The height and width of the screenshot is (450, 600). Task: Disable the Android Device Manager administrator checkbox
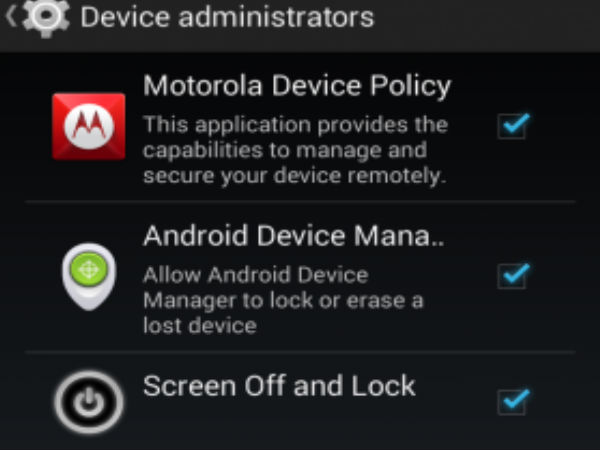tap(514, 276)
